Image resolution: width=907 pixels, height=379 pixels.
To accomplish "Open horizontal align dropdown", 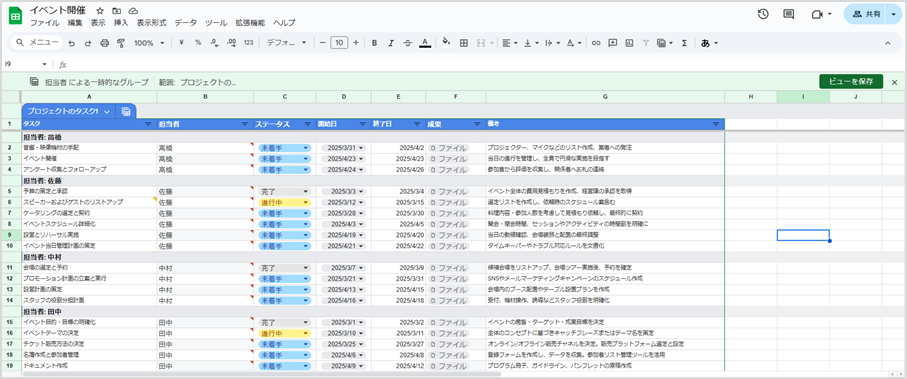I will pos(509,43).
